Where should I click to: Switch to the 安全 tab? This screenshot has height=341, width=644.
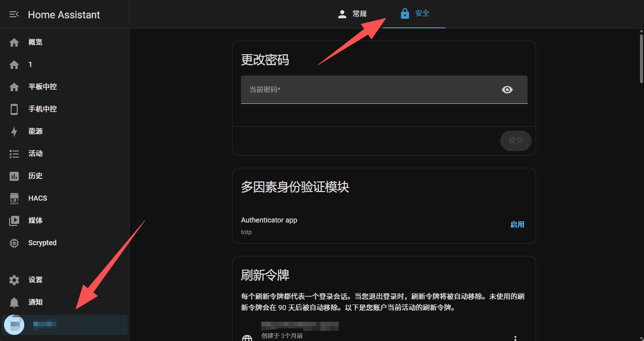pos(414,14)
